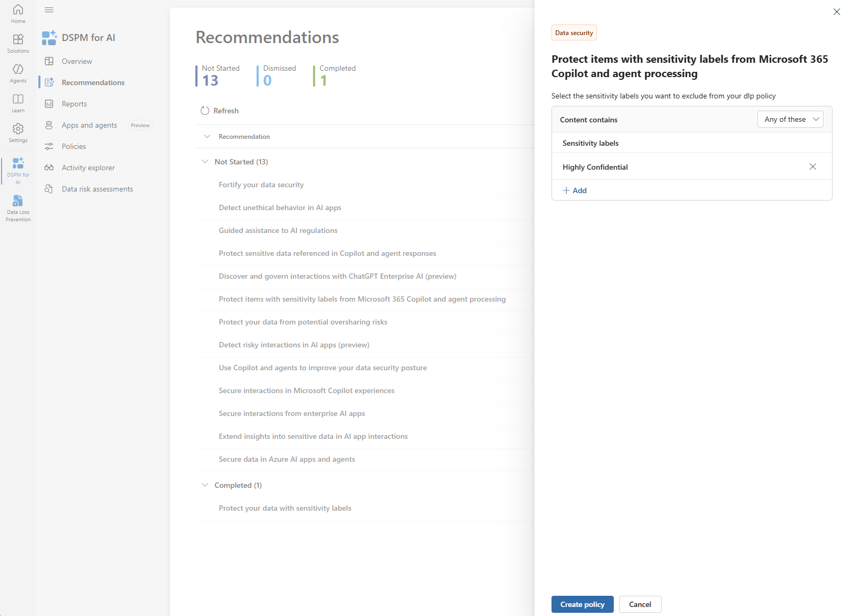Toggle the Recommendation column header chevron
The image size is (848, 616).
tap(207, 137)
